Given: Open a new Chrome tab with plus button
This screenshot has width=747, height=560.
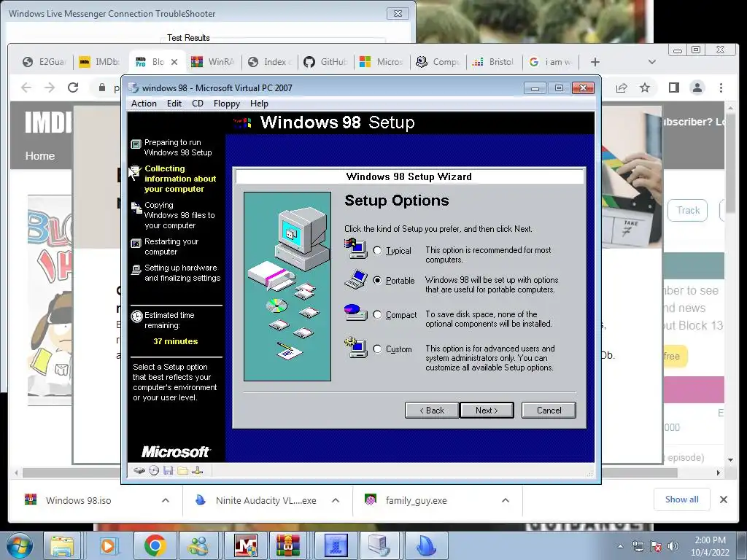Looking at the screenshot, I should [x=595, y=62].
